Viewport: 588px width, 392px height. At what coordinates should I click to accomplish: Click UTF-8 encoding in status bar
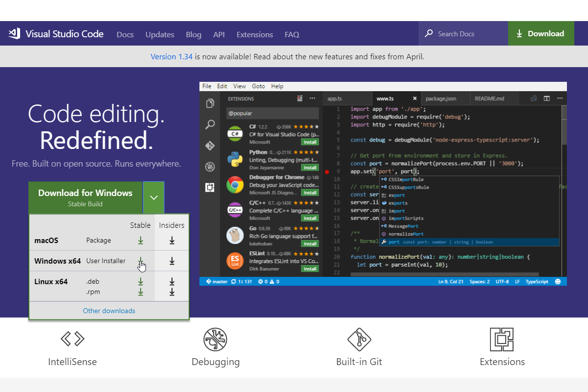coord(502,281)
